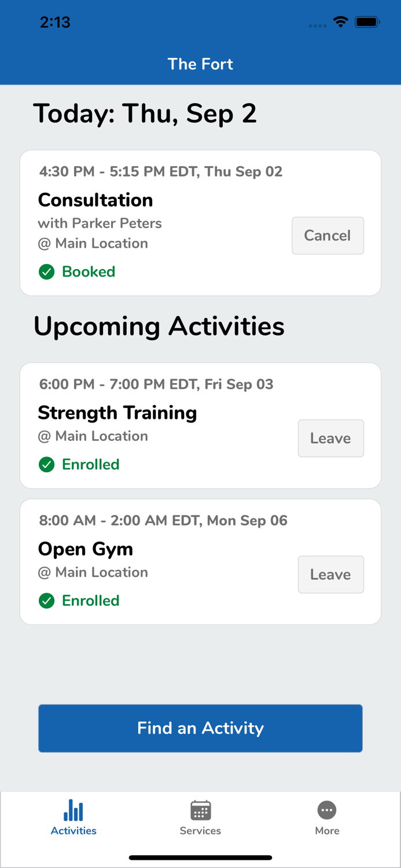Leave the Open Gym session
Viewport: 401px width, 868px height.
(x=330, y=574)
